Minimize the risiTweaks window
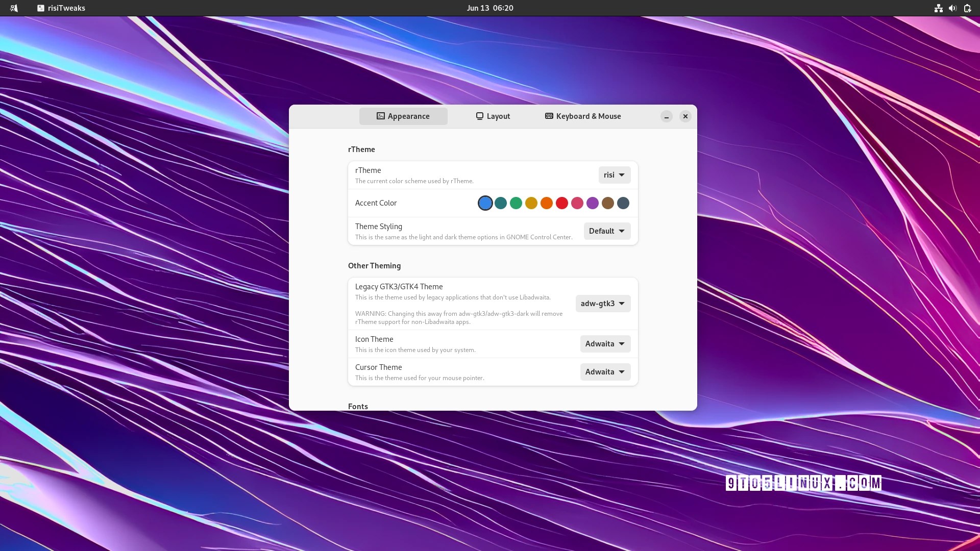Viewport: 980px width, 551px height. tap(666, 116)
